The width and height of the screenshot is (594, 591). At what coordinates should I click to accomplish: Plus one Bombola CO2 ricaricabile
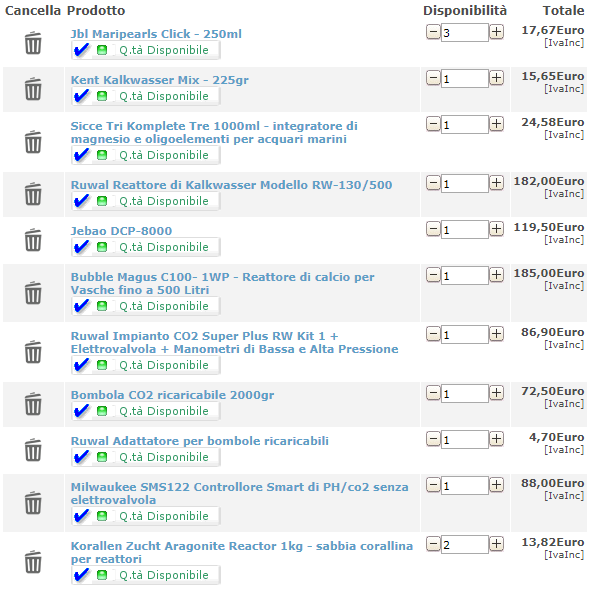[496, 393]
